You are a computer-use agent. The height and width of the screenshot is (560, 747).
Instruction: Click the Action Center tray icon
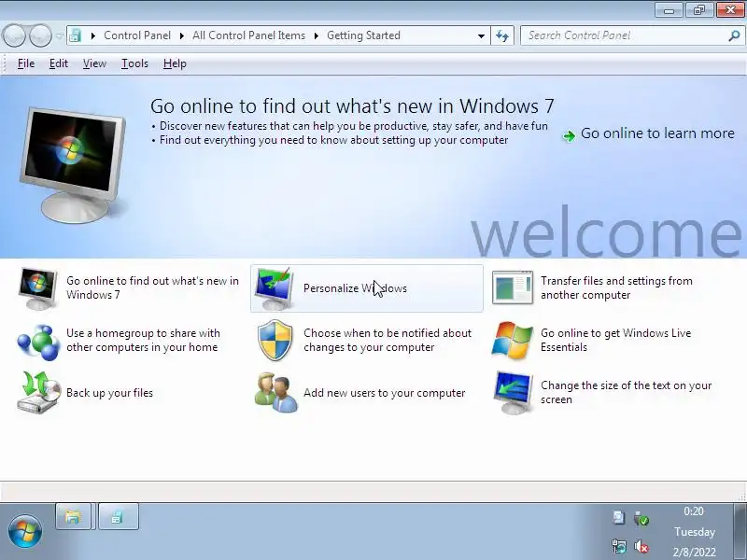pos(618,517)
